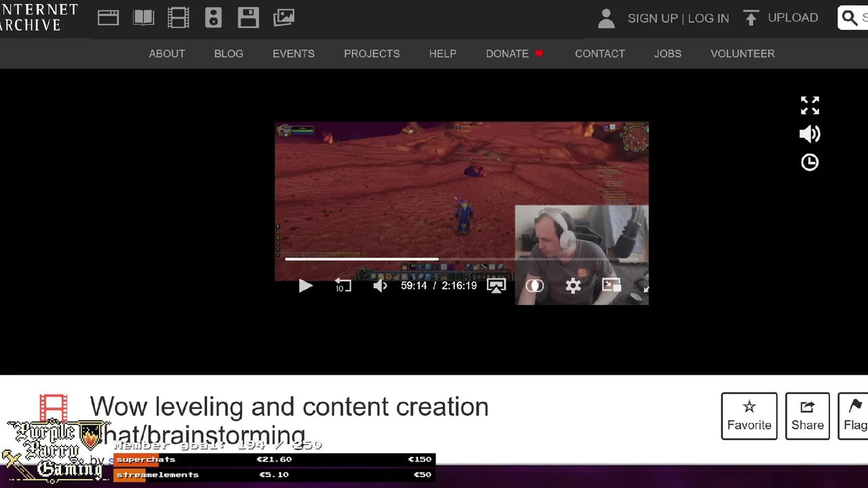Enter theater fullscreen mode icon
Viewport: 868px width, 488px height.
810,105
